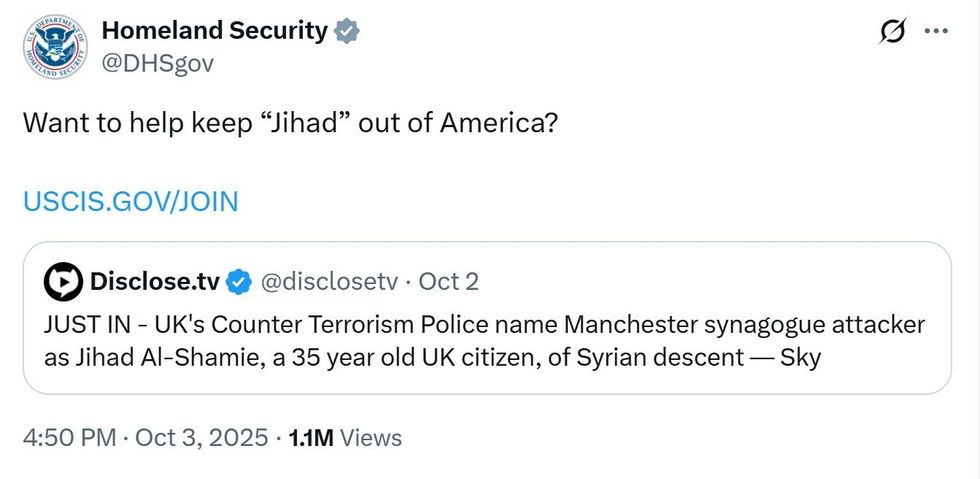Open the USCIS.GOV/JOIN link
This screenshot has height=479, width=980.
(x=131, y=202)
